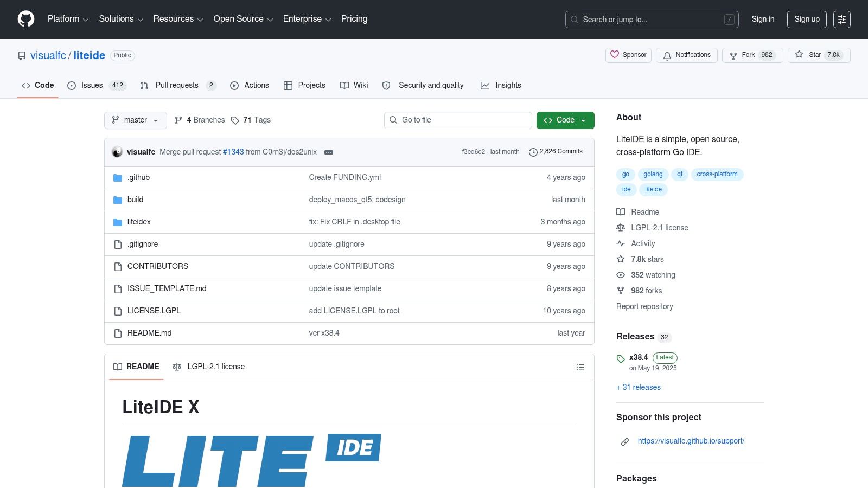
Task: Click the liteidex folder icon
Action: coord(118,222)
